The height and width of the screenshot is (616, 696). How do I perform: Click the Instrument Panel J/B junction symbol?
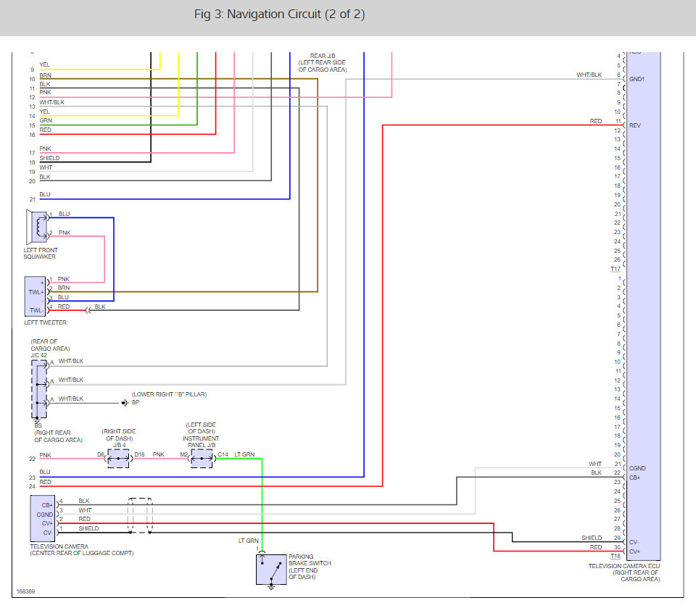click(202, 459)
